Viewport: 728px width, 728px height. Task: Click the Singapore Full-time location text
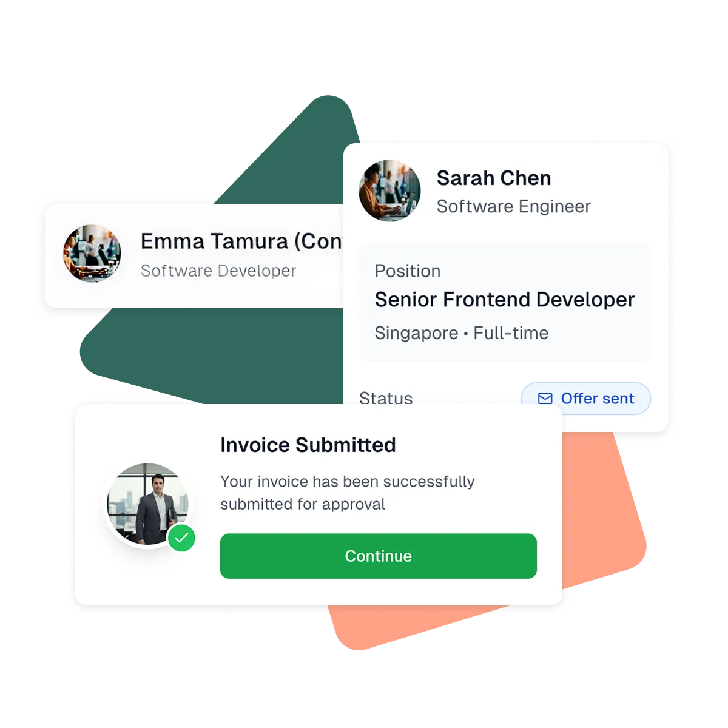coord(462,333)
